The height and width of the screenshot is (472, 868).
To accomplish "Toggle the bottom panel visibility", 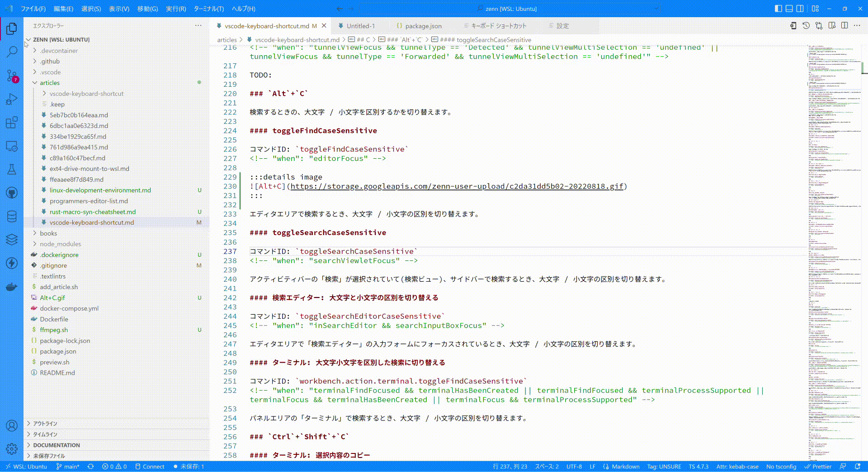I will click(x=789, y=9).
